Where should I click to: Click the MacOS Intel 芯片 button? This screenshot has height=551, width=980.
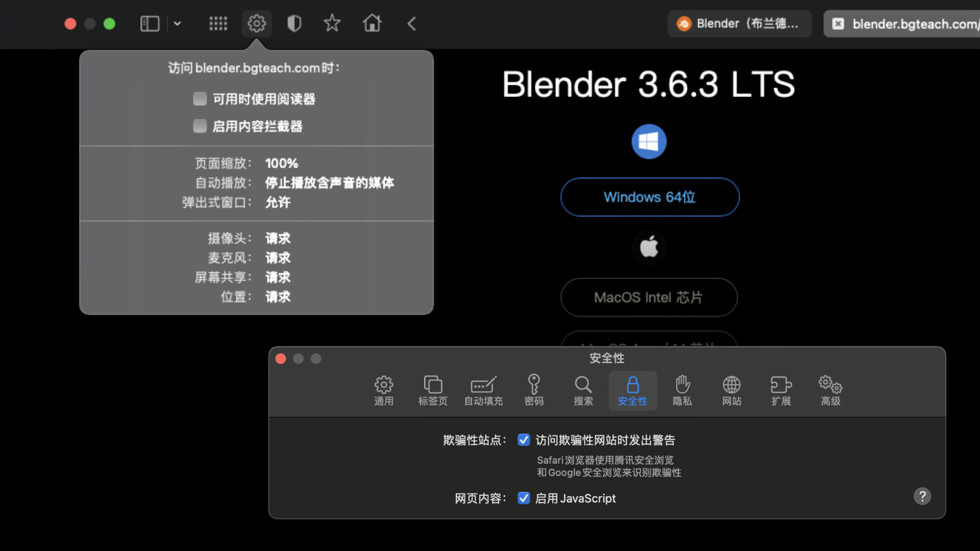click(648, 297)
